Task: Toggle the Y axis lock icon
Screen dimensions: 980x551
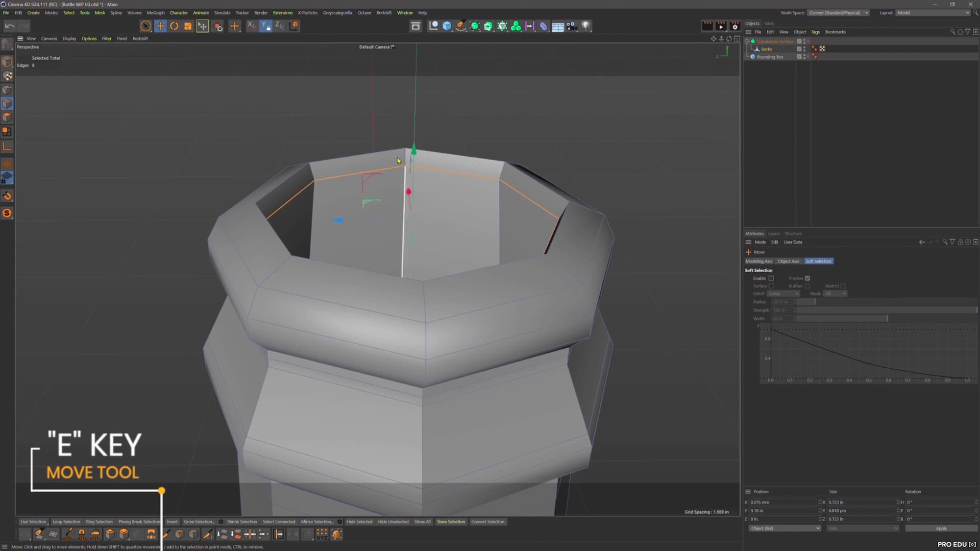Action: click(266, 26)
